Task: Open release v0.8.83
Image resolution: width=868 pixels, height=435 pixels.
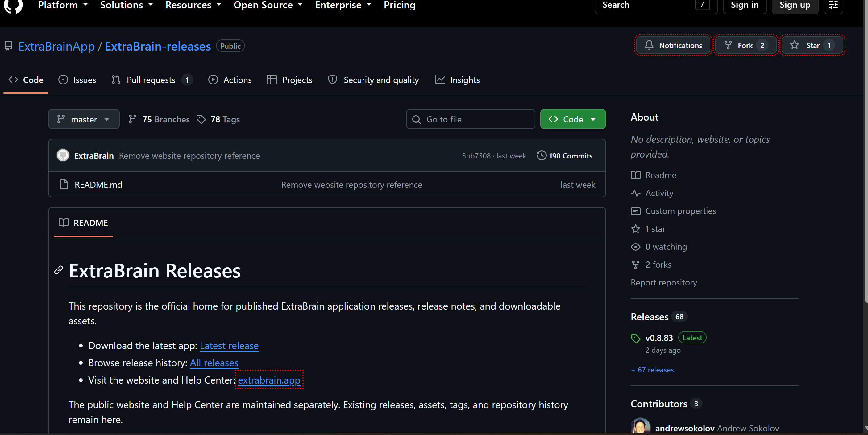Action: click(659, 338)
